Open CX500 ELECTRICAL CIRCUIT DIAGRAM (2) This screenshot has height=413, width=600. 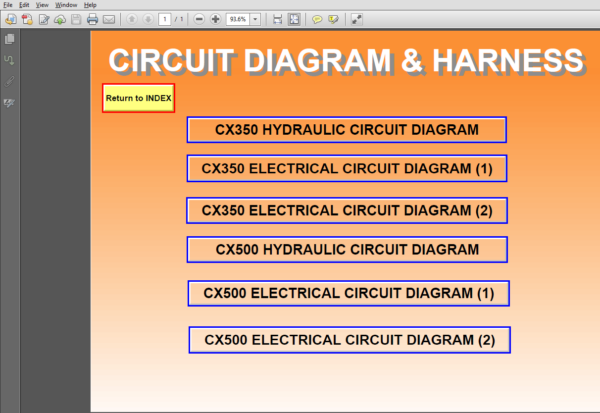[x=350, y=340]
